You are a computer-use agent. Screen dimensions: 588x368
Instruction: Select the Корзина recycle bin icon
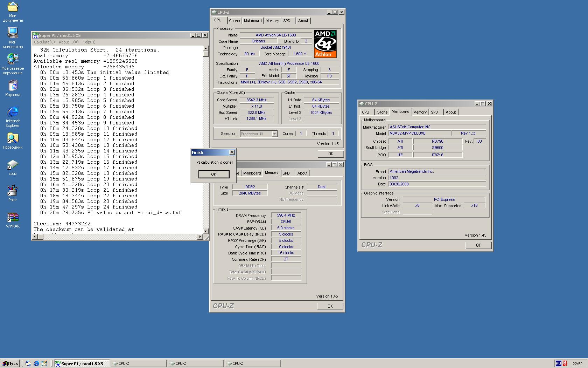13,88
